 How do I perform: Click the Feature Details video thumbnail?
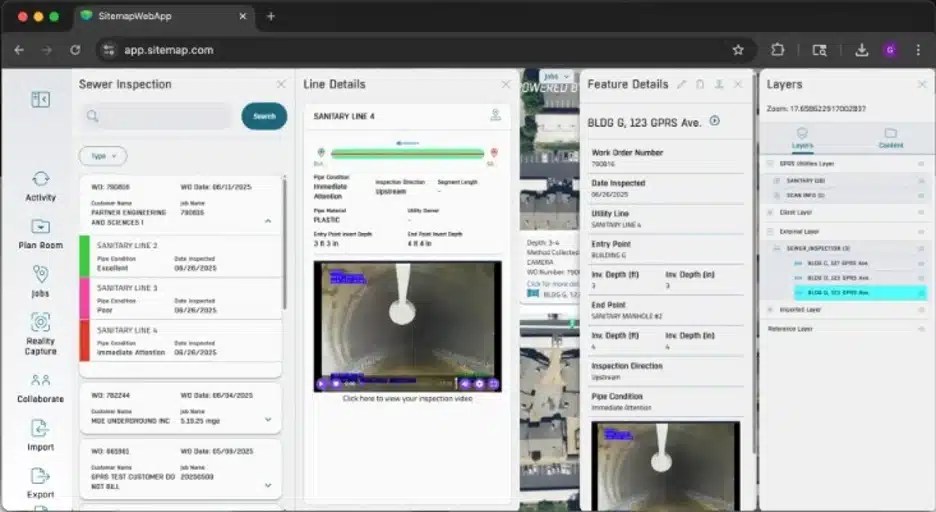665,465
